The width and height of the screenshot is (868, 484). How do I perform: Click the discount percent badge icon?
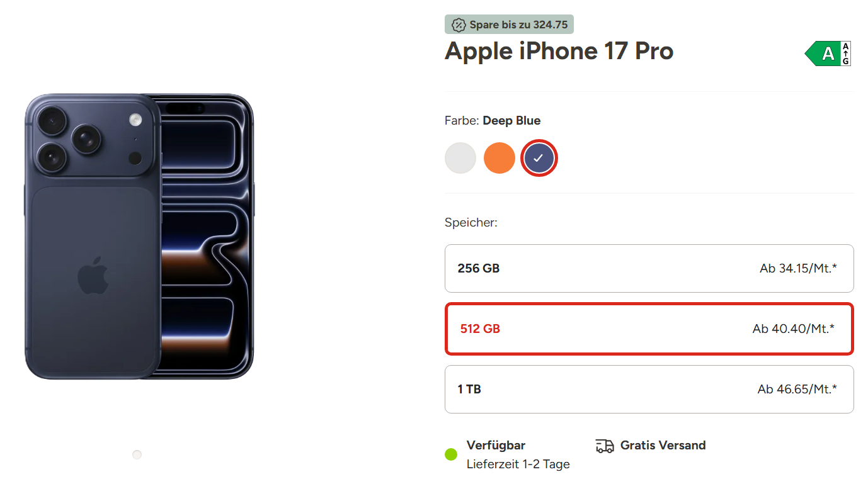click(x=459, y=25)
